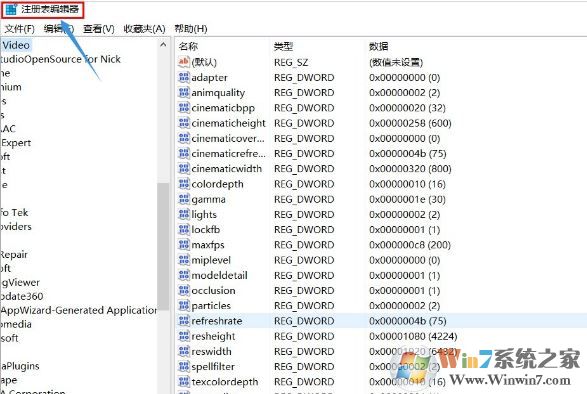Image resolution: width=587 pixels, height=394 pixels.
Task: Select the Expert tree key
Action: tap(16, 143)
